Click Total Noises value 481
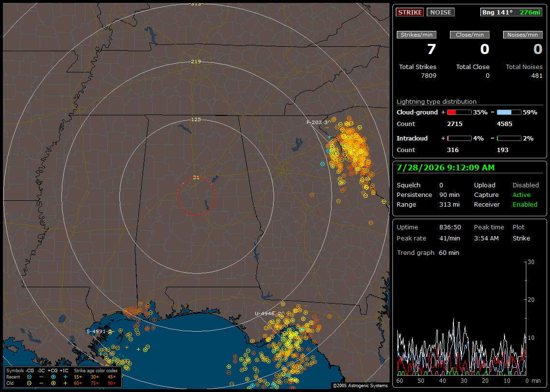Viewport: 550px width, 392px height. 536,76
